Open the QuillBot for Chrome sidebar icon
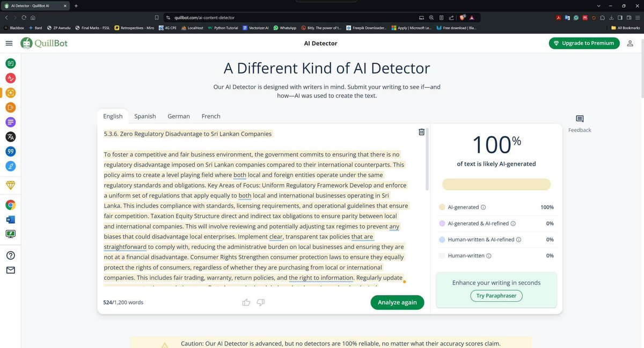Viewport: 644px width, 348px height. [x=11, y=205]
